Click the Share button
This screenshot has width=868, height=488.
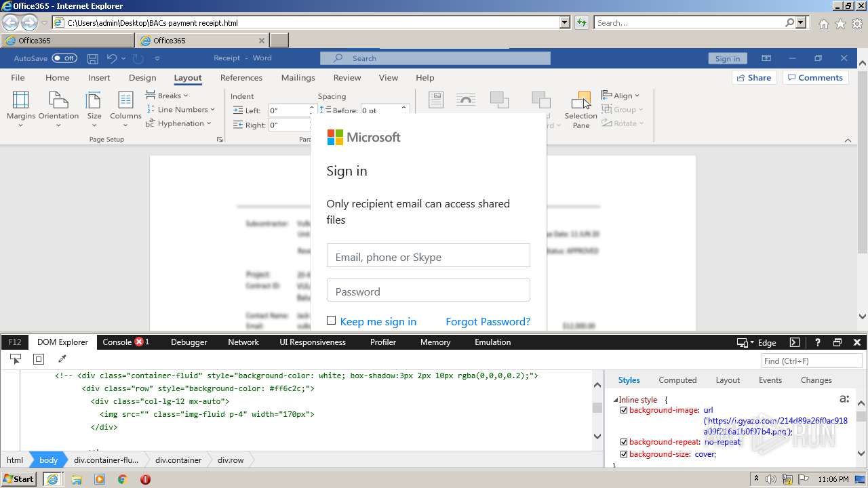[754, 77]
